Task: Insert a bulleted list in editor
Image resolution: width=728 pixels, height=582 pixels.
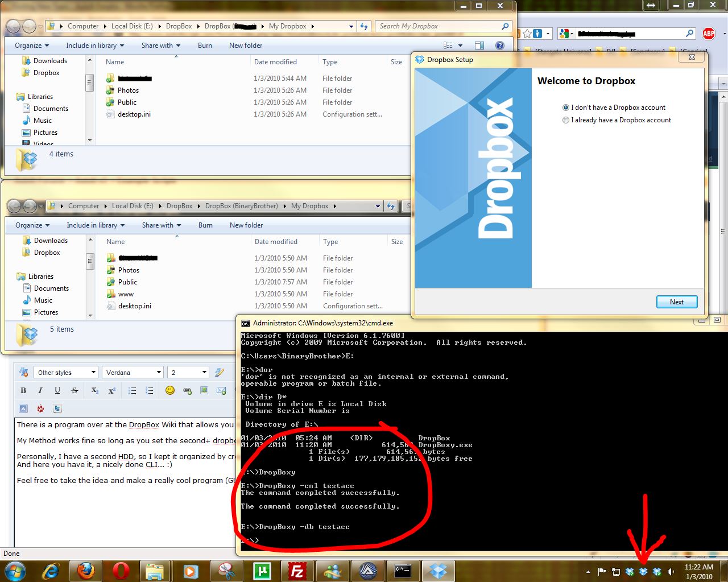Action: pos(132,390)
